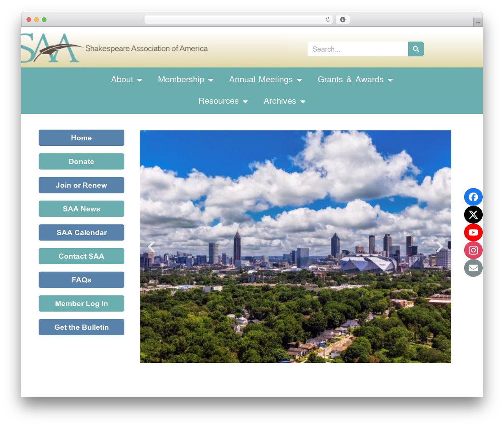
Task: Click the search magnifier button
Action: click(x=416, y=49)
